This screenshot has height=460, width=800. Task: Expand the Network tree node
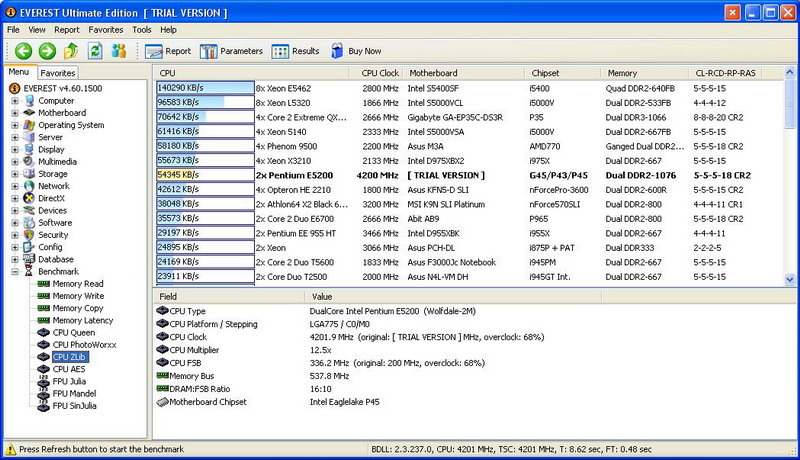(15, 186)
